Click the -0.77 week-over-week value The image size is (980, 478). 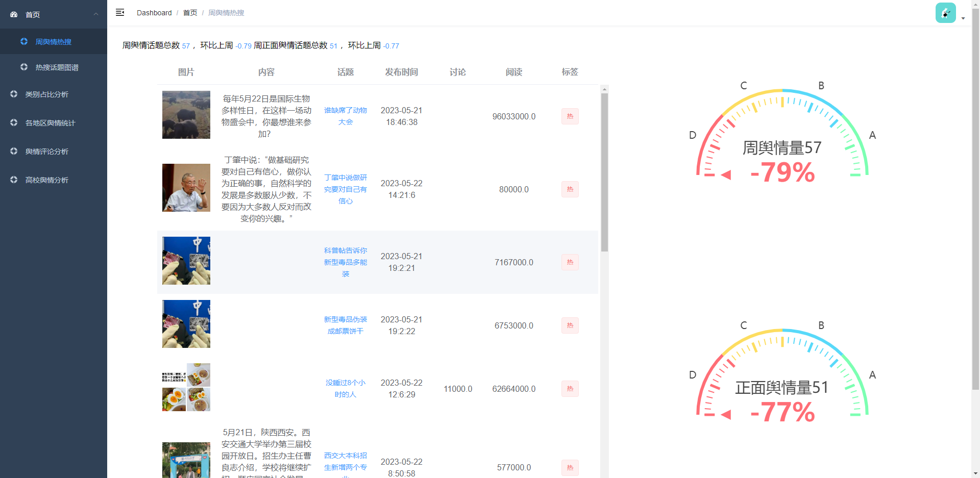[x=391, y=46]
